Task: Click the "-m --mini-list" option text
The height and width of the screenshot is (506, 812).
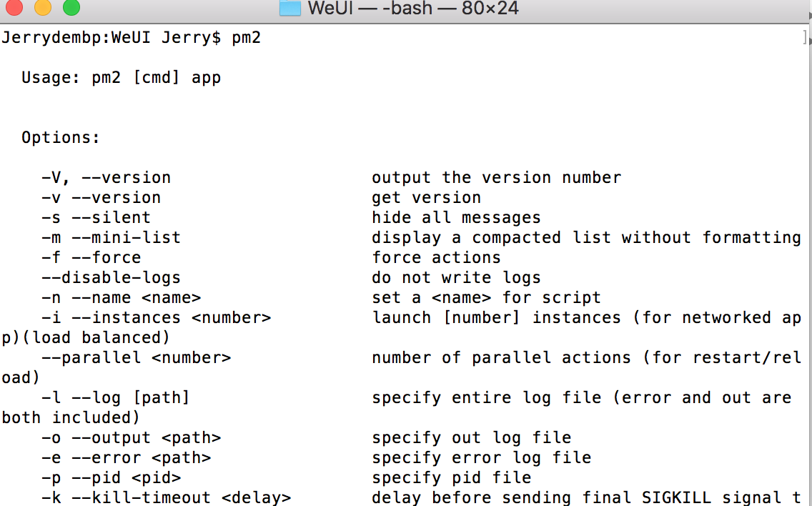Action: [111, 238]
